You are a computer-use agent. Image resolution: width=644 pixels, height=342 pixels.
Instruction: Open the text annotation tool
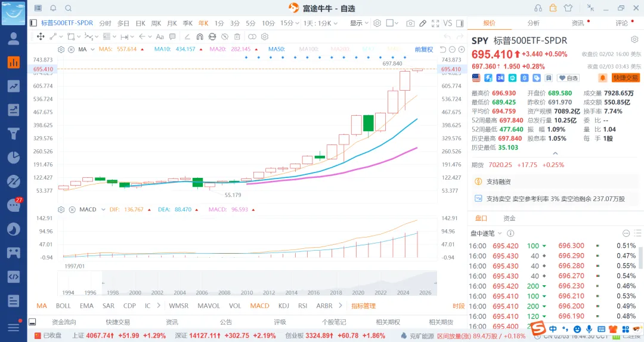159,37
